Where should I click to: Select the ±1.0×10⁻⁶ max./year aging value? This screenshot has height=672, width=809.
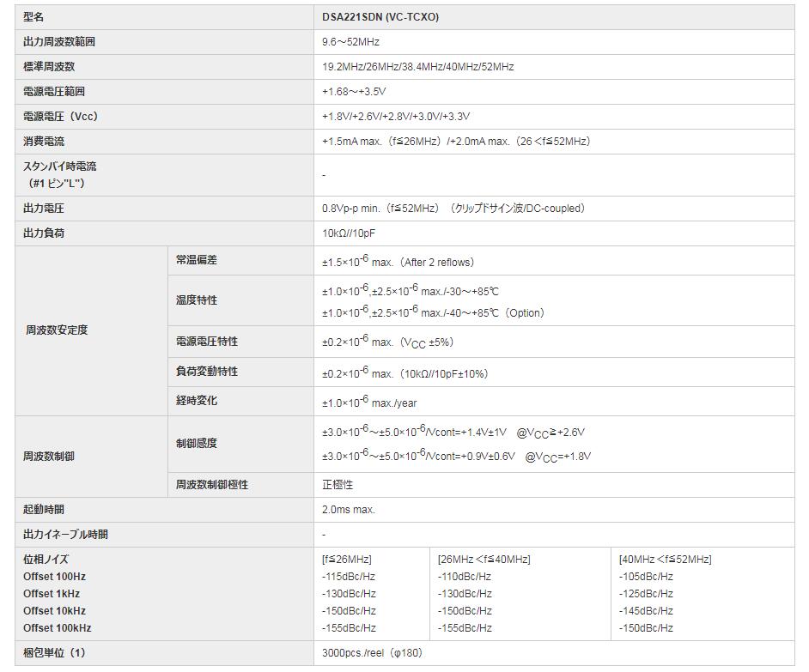(x=369, y=403)
